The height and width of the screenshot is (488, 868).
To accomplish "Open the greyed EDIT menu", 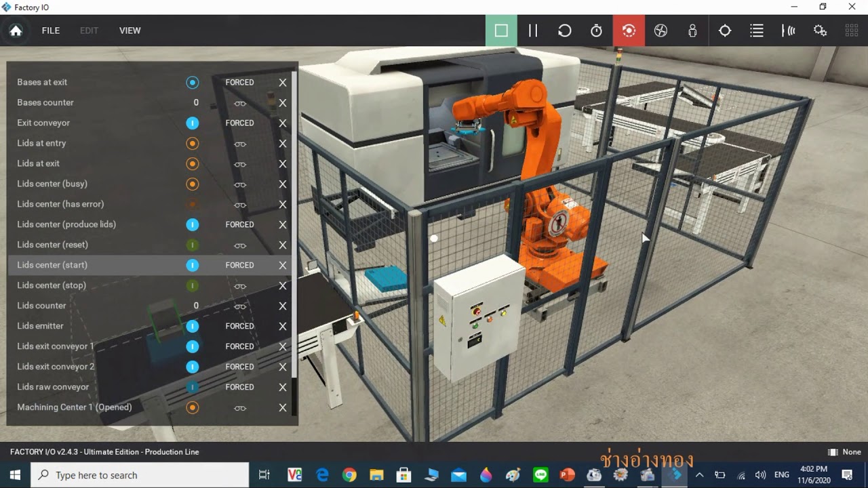I will 90,30.
